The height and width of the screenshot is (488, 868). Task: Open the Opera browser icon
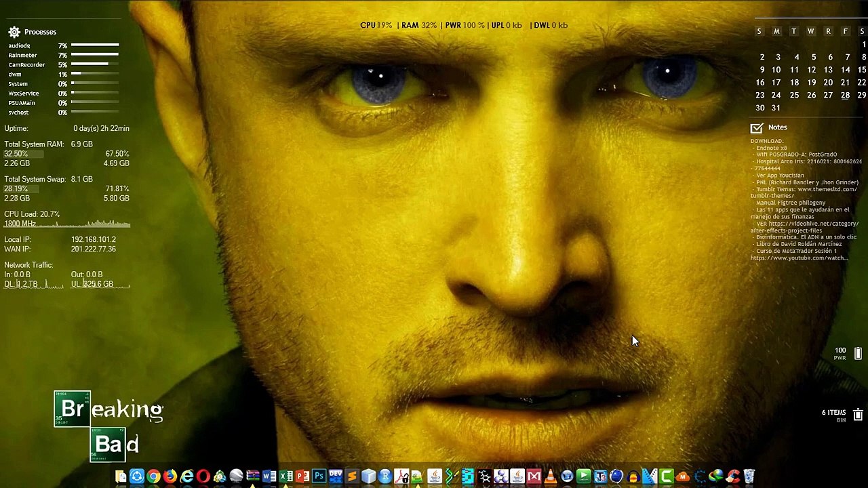pos(203,476)
